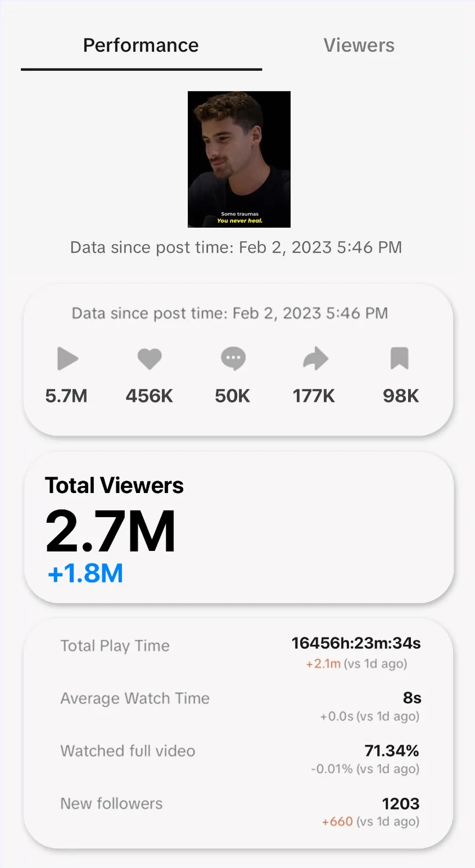Screen dimensions: 475x868
Task: Click the heart likes icon
Action: click(150, 359)
